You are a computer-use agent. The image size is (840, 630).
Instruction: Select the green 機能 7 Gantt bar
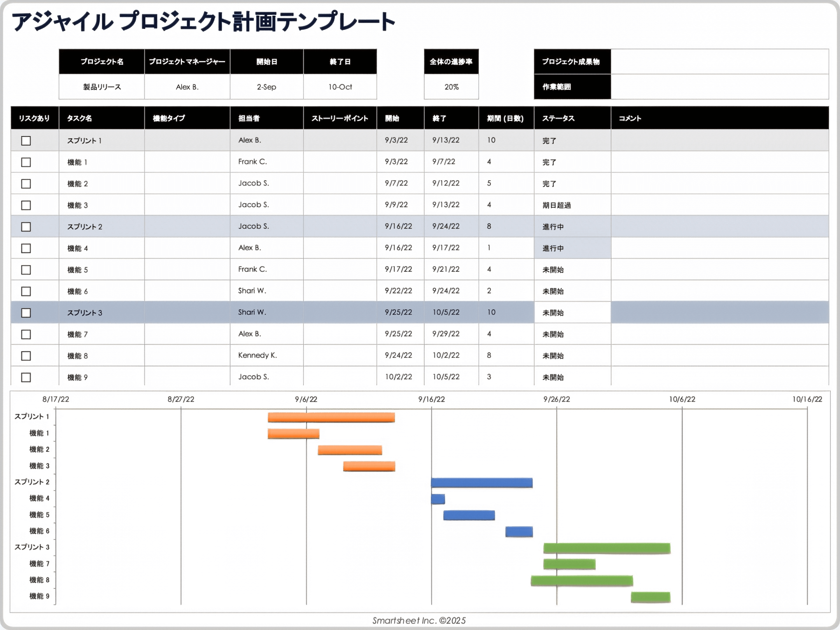point(569,564)
